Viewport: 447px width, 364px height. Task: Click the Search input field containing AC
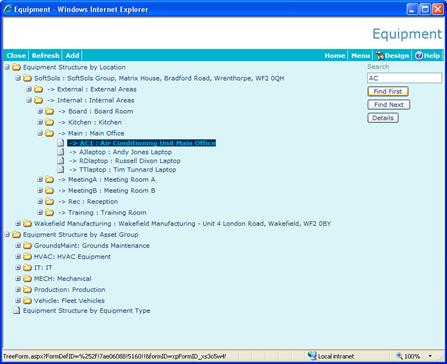click(x=405, y=78)
